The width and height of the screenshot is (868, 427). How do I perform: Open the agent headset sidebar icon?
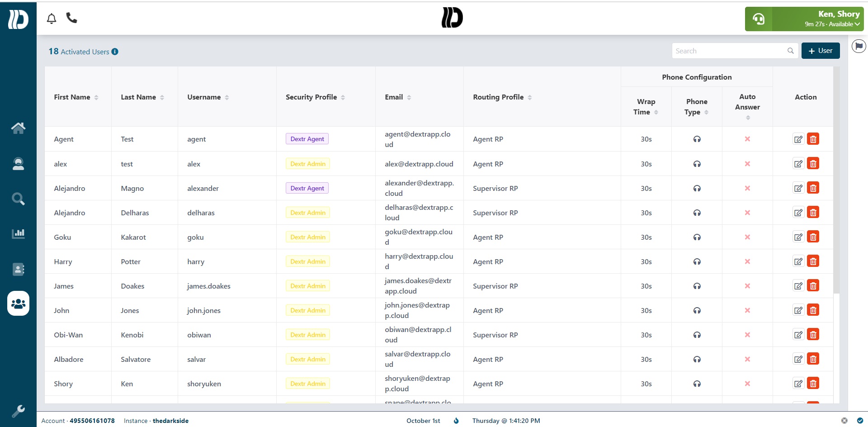(x=18, y=163)
